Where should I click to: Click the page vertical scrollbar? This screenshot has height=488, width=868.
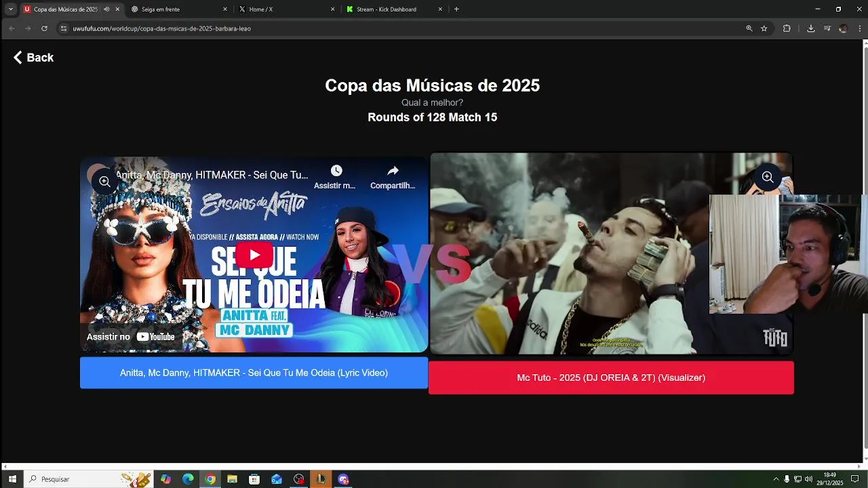click(865, 248)
